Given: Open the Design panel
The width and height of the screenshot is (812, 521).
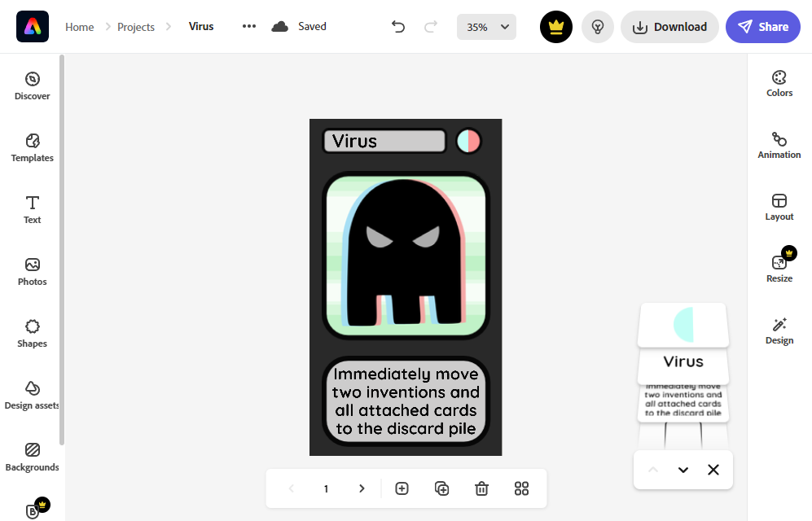Looking at the screenshot, I should click(x=779, y=331).
